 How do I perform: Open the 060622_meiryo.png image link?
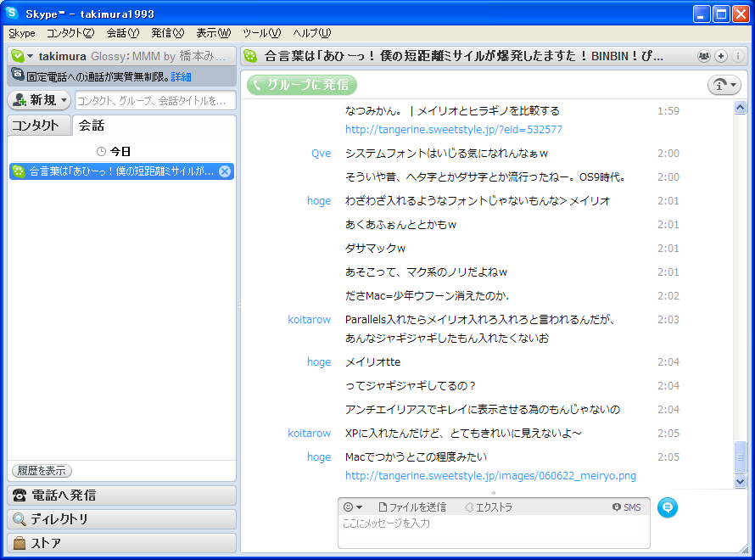point(490,476)
